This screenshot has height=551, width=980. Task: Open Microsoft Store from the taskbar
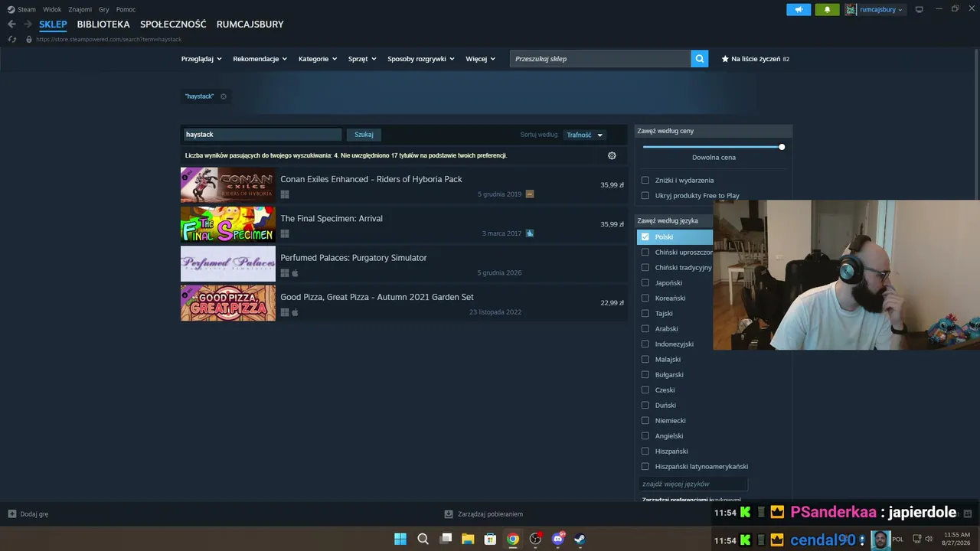click(490, 539)
